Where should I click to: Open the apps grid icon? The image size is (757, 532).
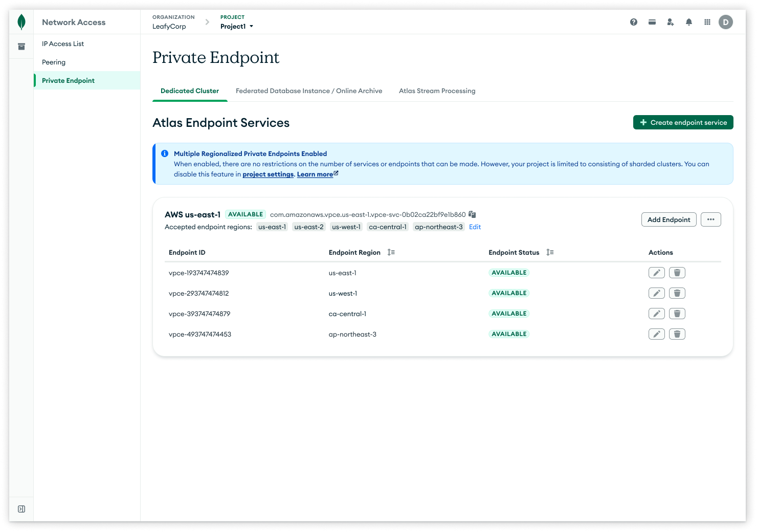pyautogui.click(x=707, y=22)
